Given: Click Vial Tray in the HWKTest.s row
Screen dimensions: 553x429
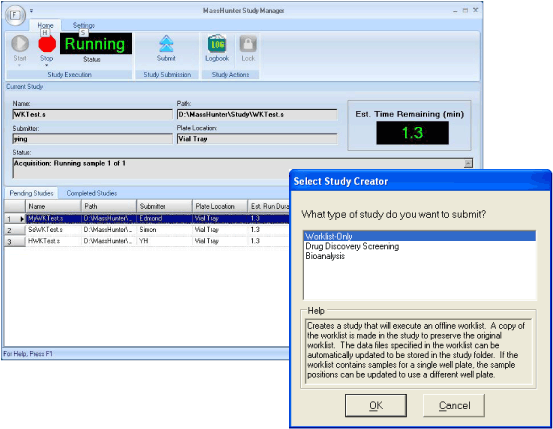Looking at the screenshot, I should click(x=220, y=241).
